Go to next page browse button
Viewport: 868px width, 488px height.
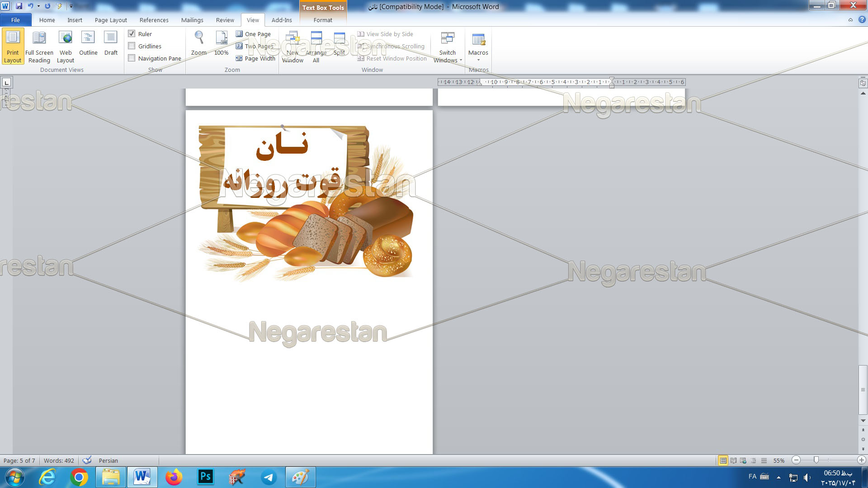coord(863,449)
